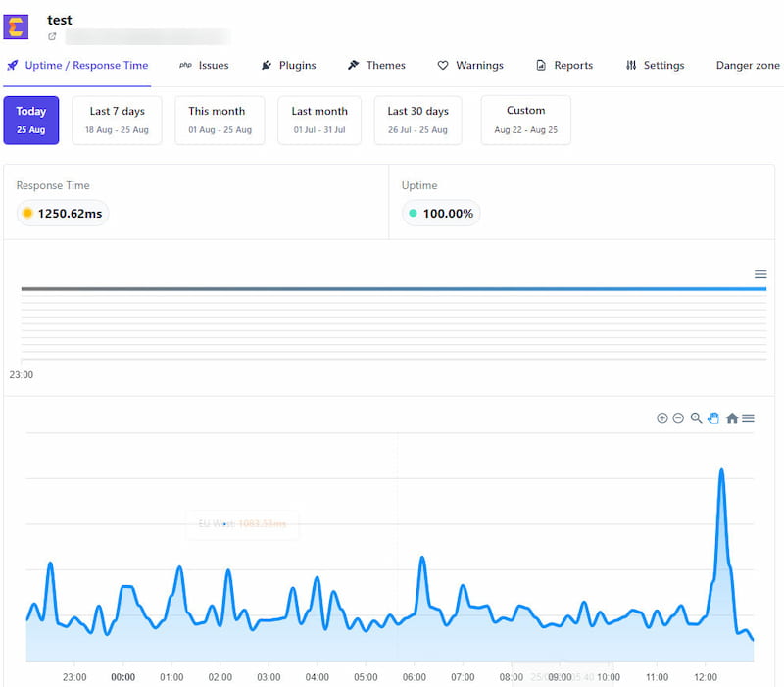Select the Last month range
784x687 pixels.
[319, 120]
